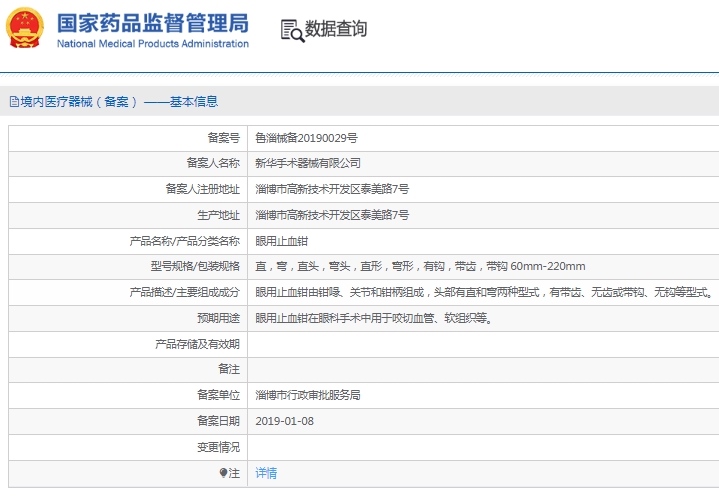Screen dimensions: 719x496
Task: Click the bulb icon next to 注
Action: (223, 473)
